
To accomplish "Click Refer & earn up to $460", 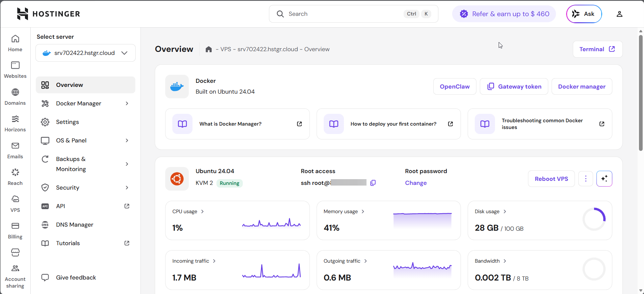I will click(504, 14).
